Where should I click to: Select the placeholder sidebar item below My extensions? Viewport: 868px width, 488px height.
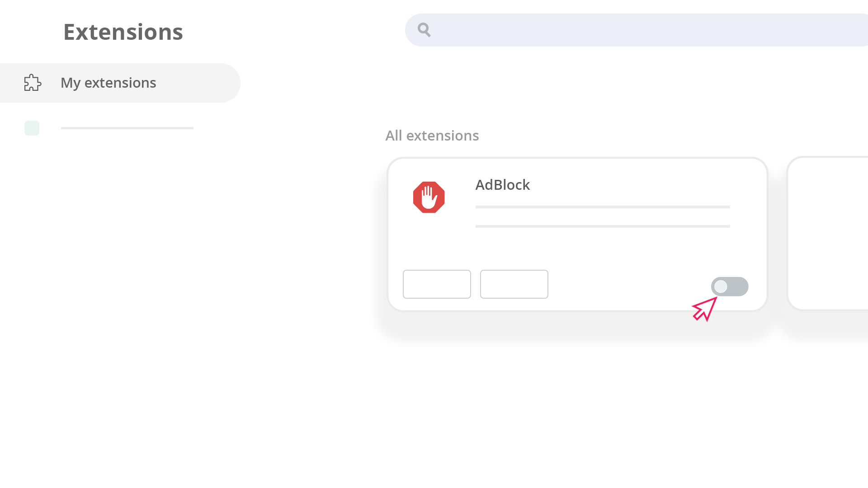pyautogui.click(x=109, y=128)
